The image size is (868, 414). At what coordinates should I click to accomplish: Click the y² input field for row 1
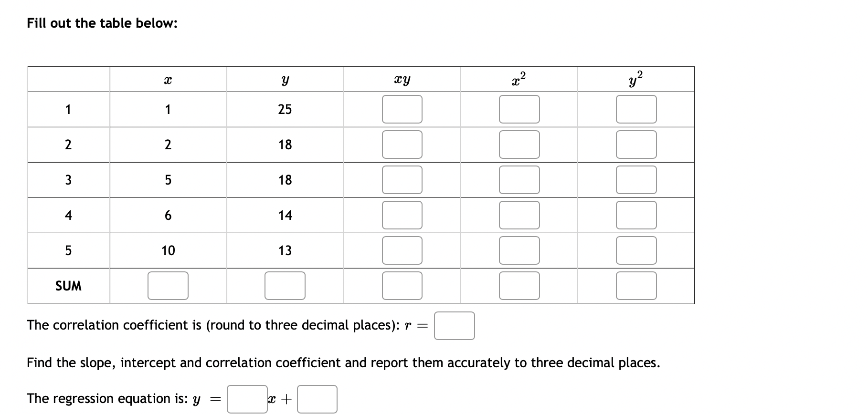pyautogui.click(x=637, y=109)
